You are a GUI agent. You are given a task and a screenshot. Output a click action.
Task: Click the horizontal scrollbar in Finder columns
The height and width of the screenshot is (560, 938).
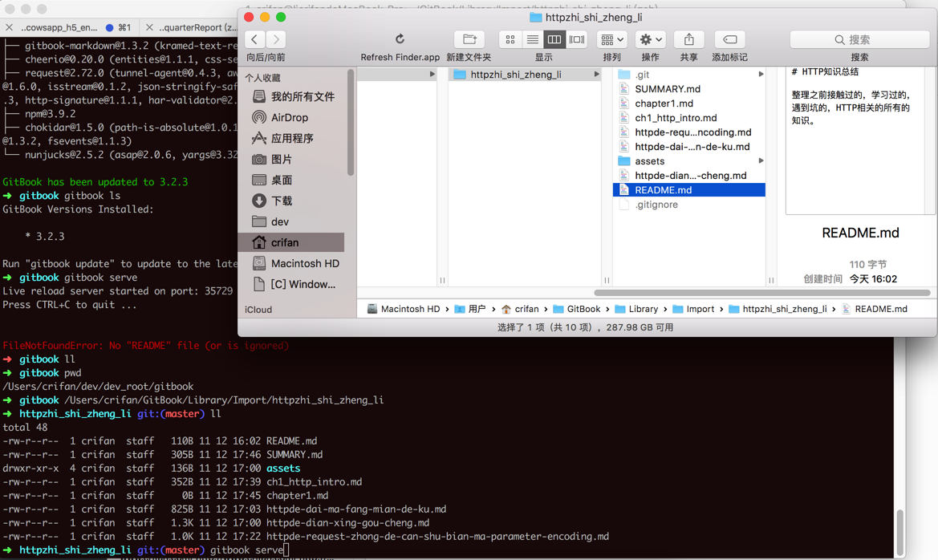(x=762, y=293)
